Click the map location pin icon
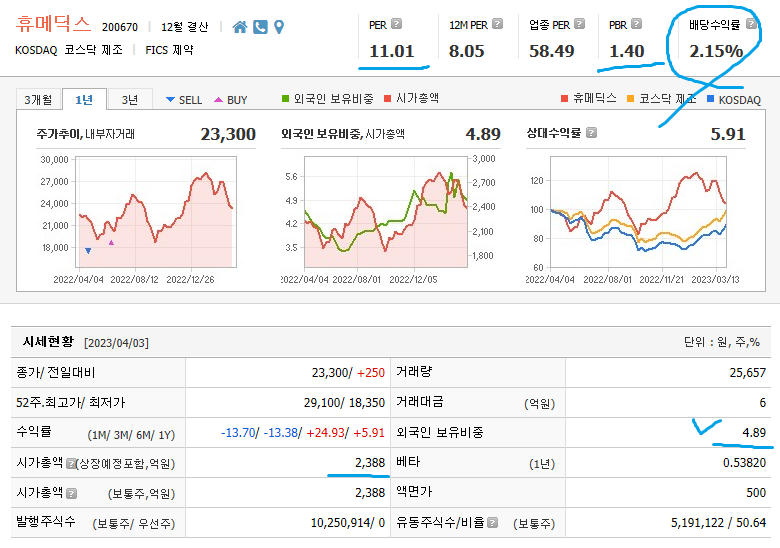This screenshot has width=780, height=548. pyautogui.click(x=279, y=27)
